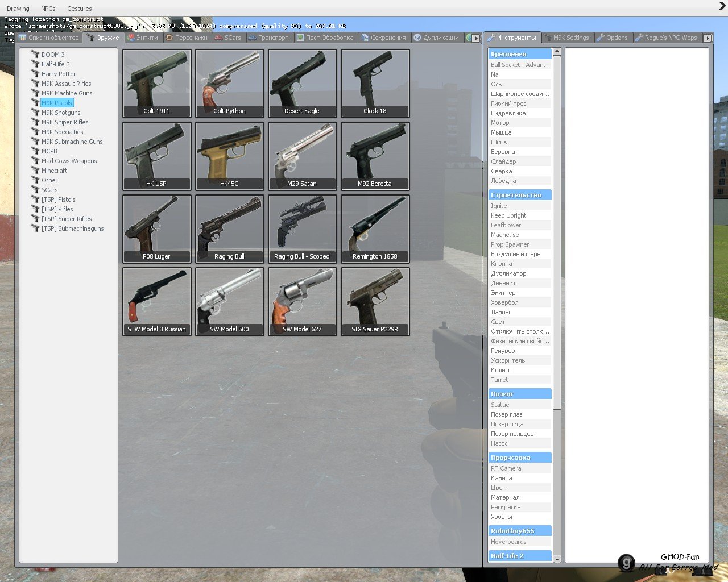Pick the M29 Satan revolver
The height and width of the screenshot is (582, 728).
[x=303, y=156]
